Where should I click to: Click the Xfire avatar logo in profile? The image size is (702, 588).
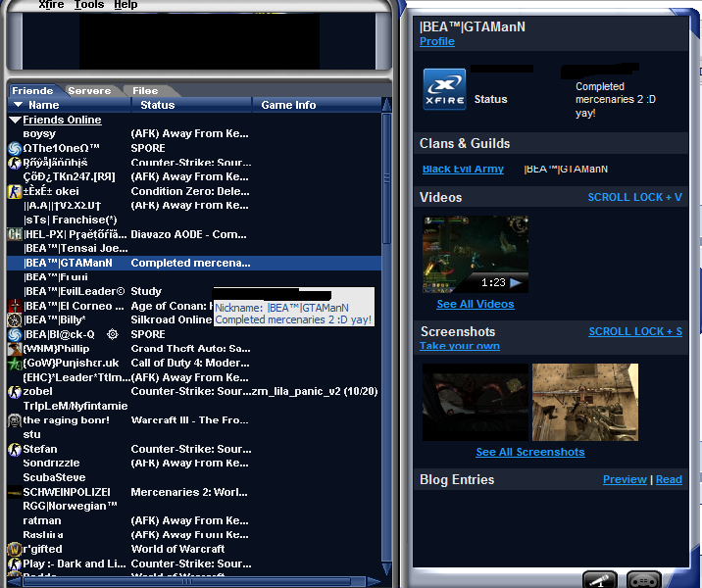[444, 89]
